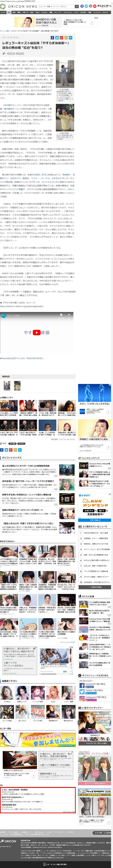
Task: Click the search magnifier button in header
Action: pyautogui.click(x=77, y=6)
